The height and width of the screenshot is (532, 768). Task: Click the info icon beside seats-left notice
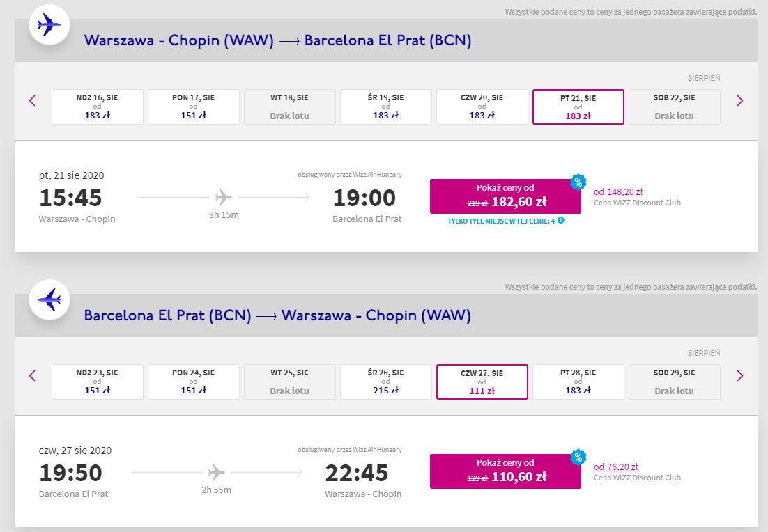561,221
